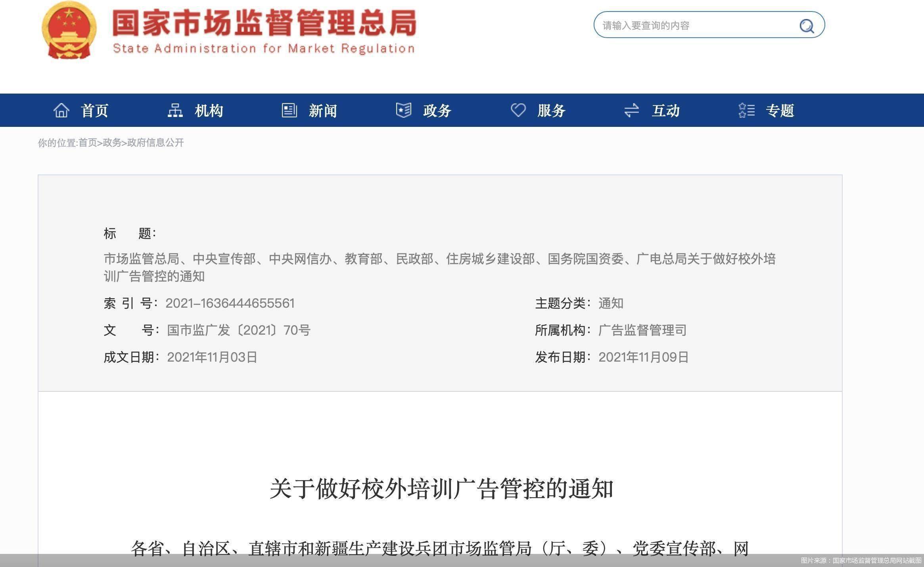Viewport: 924px width, 567px height.
Task: Click the 成文日期 value 2021年11月03日
Action: 212,357
